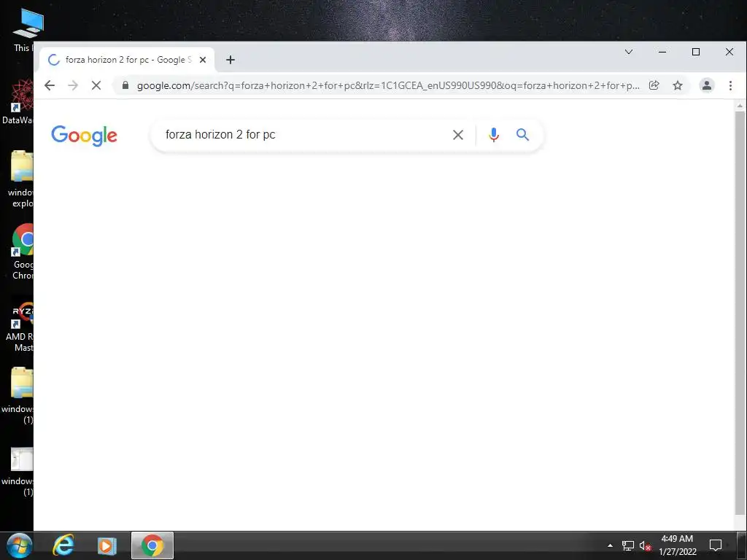
Task: Select Chrome taskbar button
Action: (152, 545)
